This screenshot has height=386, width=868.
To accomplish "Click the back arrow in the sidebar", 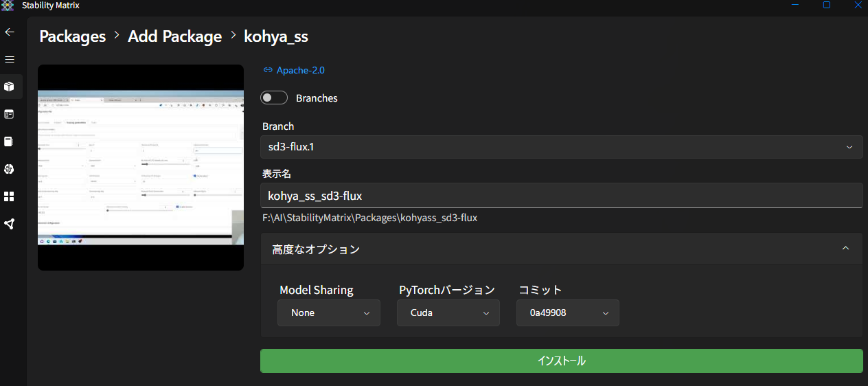I will 10,32.
